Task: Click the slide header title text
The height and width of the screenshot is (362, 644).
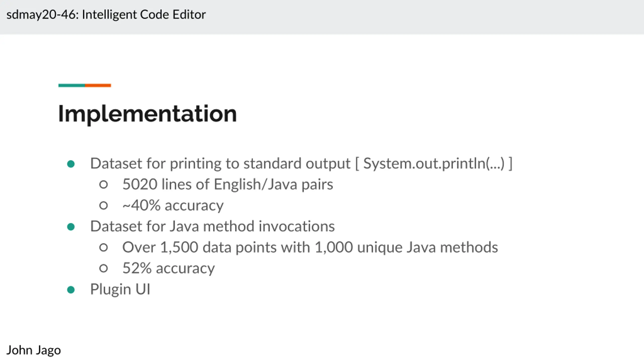Action: coord(106,15)
